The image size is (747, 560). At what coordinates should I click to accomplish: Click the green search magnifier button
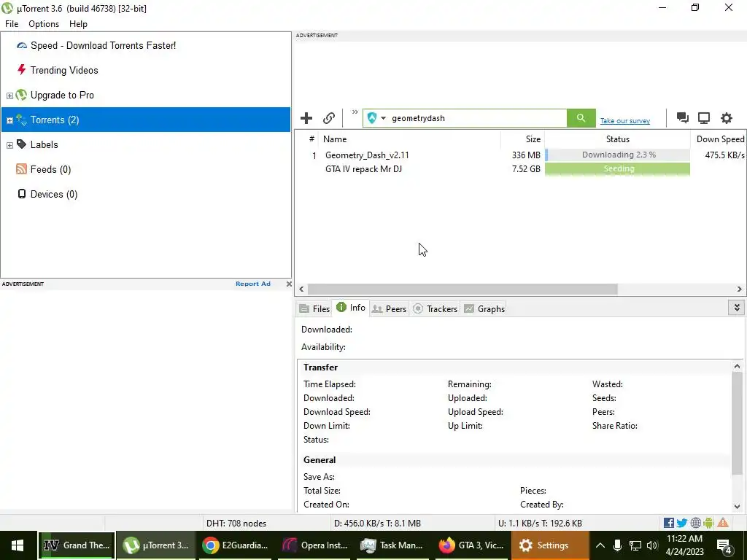[x=581, y=117]
